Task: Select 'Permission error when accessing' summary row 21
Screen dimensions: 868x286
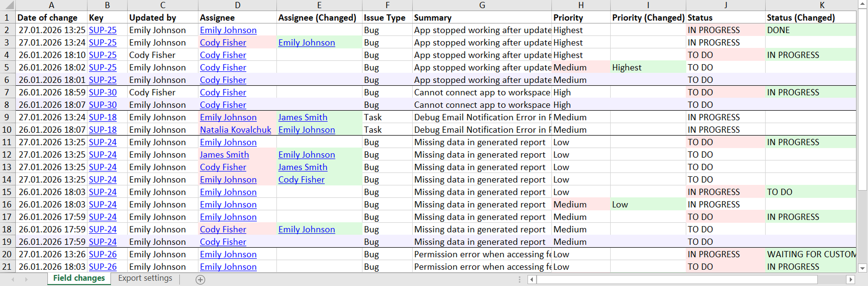Action: (x=482, y=267)
